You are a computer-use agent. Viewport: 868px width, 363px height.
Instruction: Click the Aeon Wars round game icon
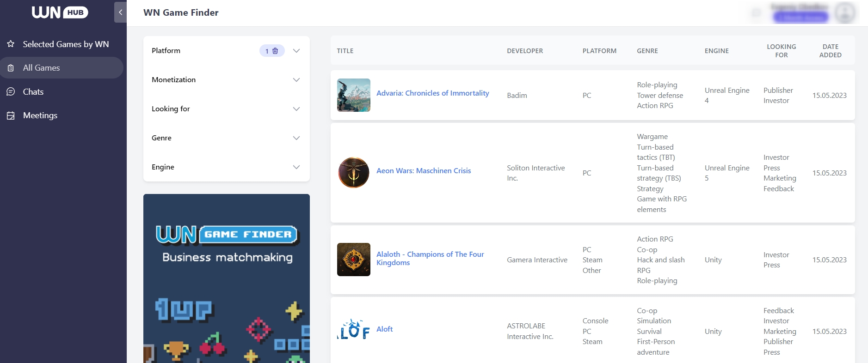click(354, 173)
